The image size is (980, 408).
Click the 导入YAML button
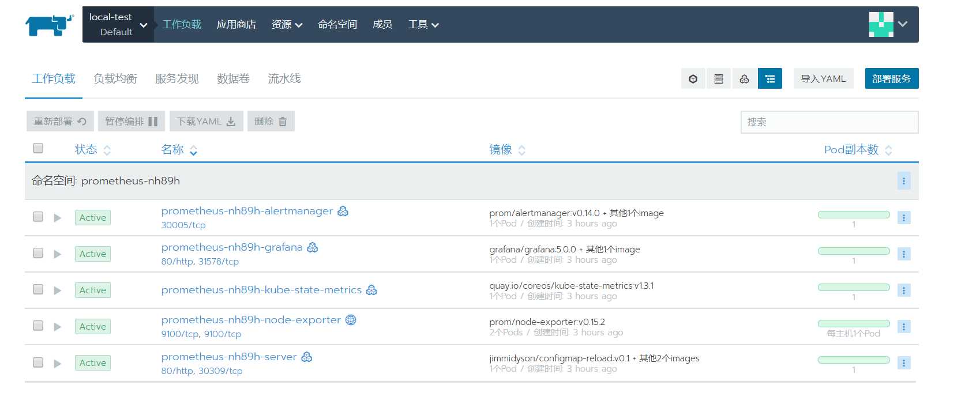pos(823,79)
